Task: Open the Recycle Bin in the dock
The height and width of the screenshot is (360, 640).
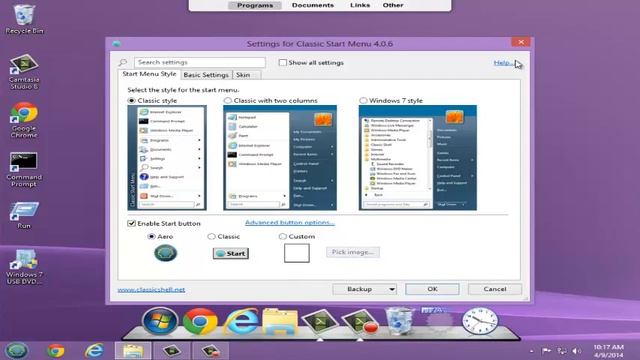Action: click(400, 322)
